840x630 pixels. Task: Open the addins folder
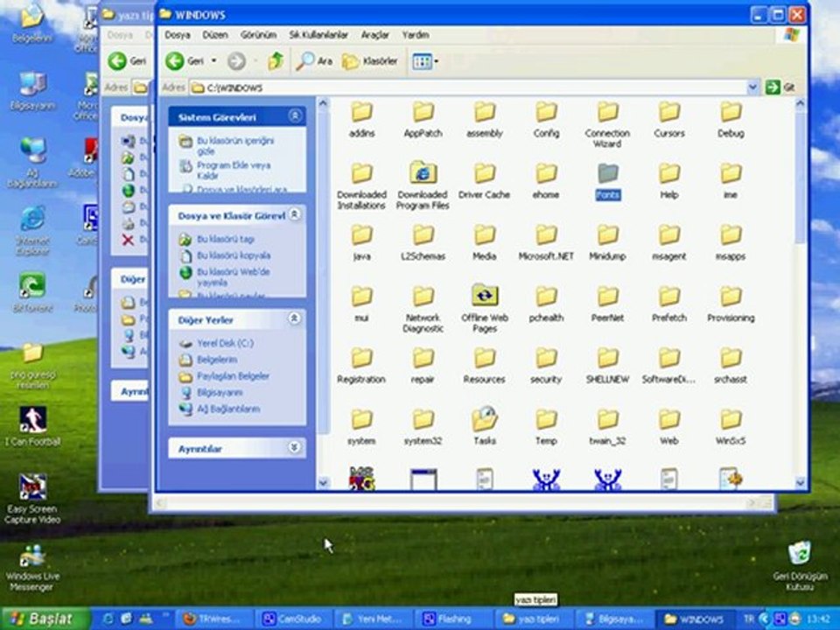coord(361,120)
